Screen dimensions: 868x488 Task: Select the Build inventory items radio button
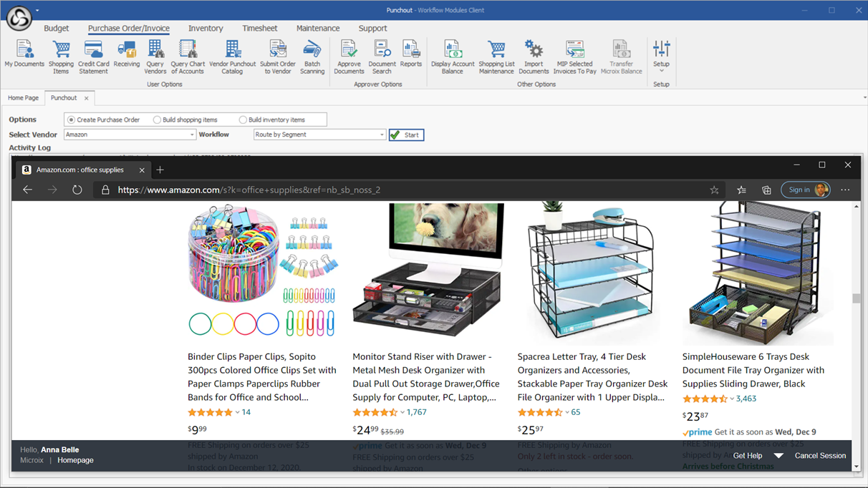tap(243, 119)
